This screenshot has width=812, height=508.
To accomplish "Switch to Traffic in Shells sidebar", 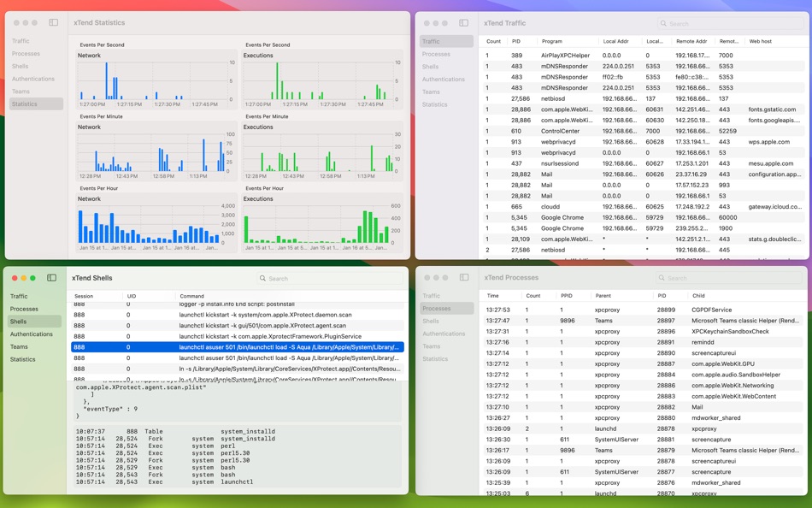I will click(19, 297).
